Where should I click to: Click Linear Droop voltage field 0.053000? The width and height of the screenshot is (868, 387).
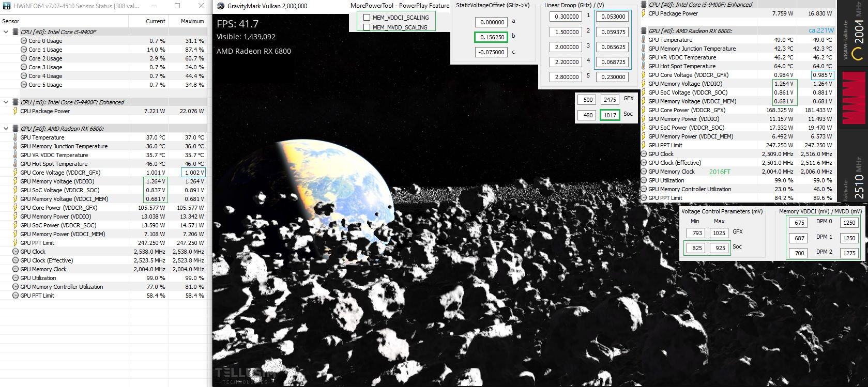[x=613, y=17]
